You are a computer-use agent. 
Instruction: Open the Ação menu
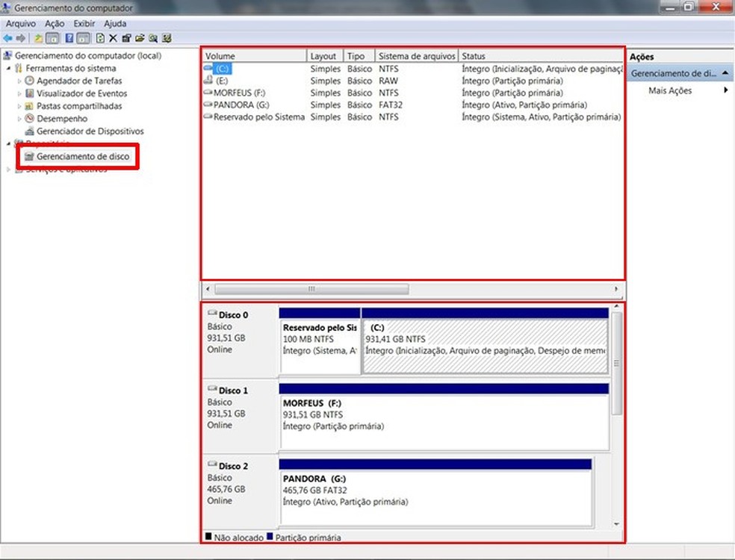click(55, 23)
